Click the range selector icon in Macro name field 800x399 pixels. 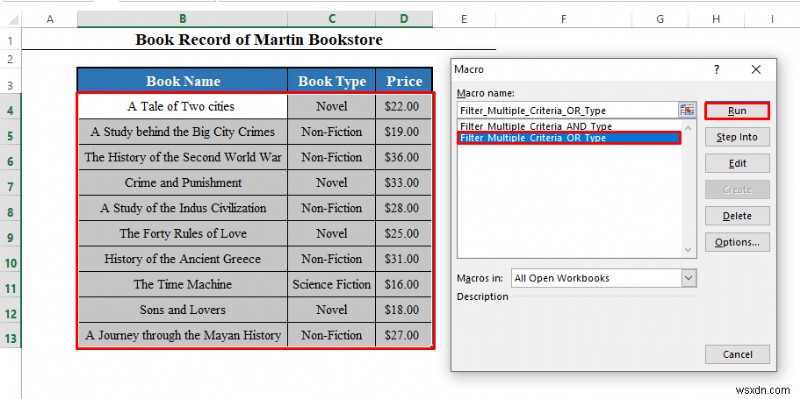687,110
